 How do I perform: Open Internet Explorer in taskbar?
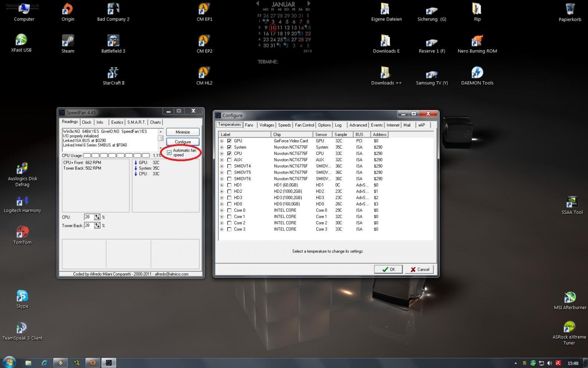click(x=44, y=363)
